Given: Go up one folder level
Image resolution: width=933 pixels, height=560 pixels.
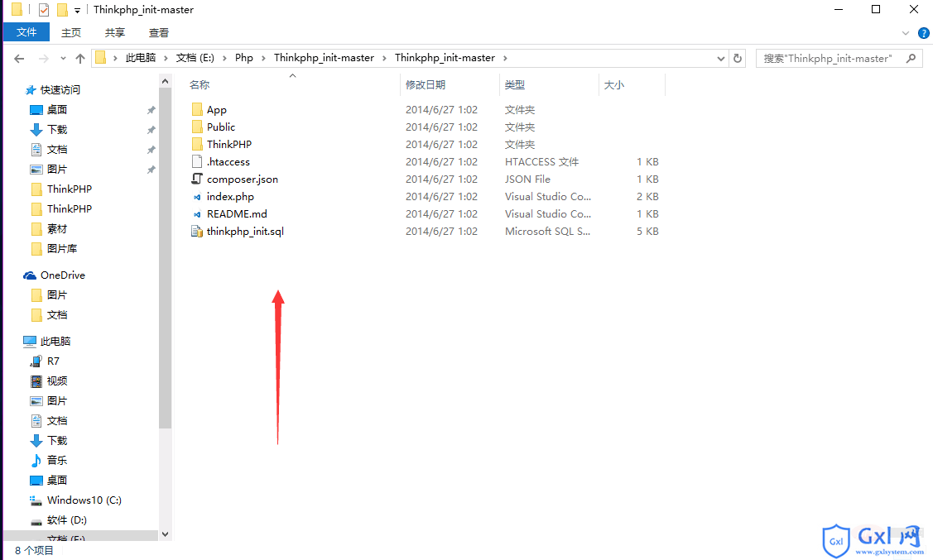Looking at the screenshot, I should click(x=80, y=58).
